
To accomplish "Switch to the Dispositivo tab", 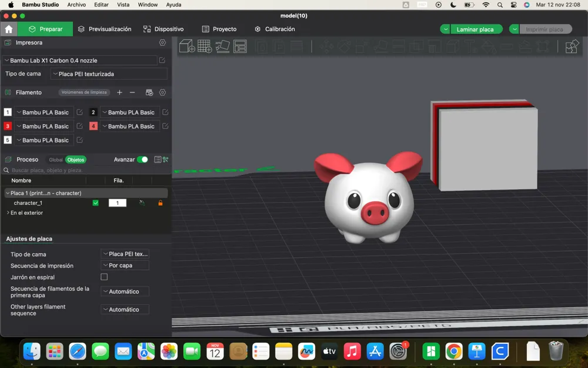I will (x=163, y=29).
